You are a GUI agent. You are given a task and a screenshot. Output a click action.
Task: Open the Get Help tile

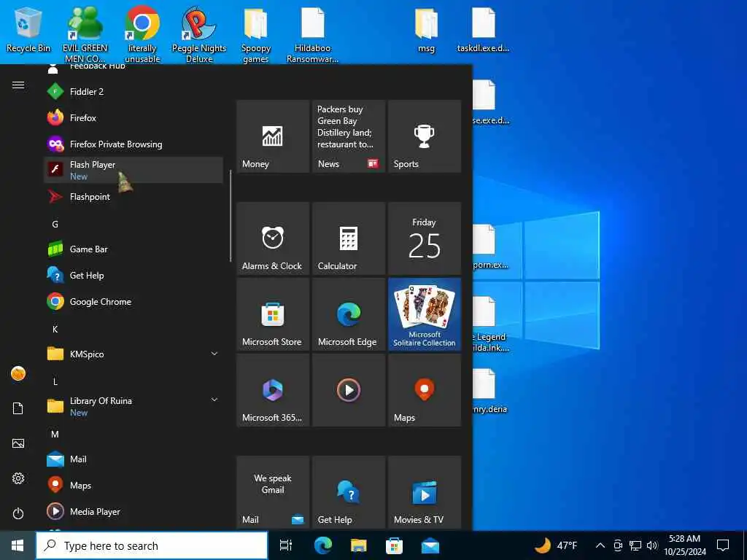click(349, 492)
